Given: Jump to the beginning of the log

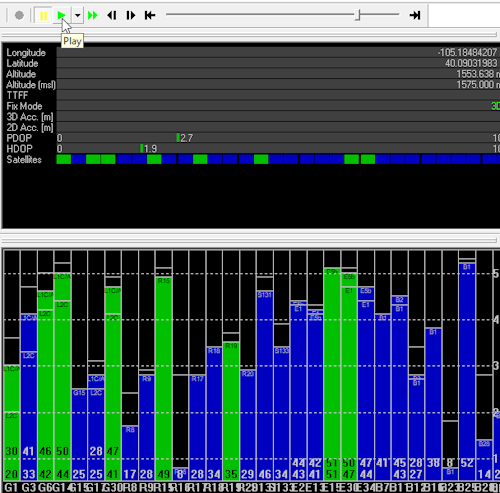Looking at the screenshot, I should pos(150,15).
